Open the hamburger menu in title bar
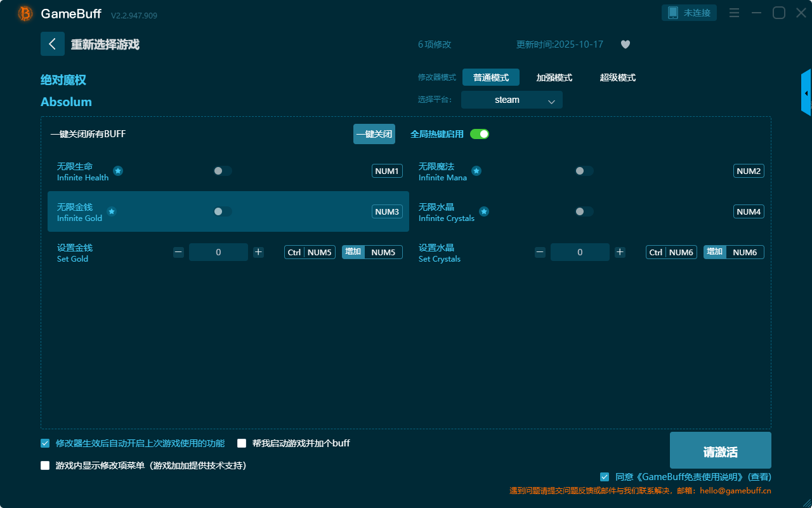The image size is (812, 508). point(734,13)
